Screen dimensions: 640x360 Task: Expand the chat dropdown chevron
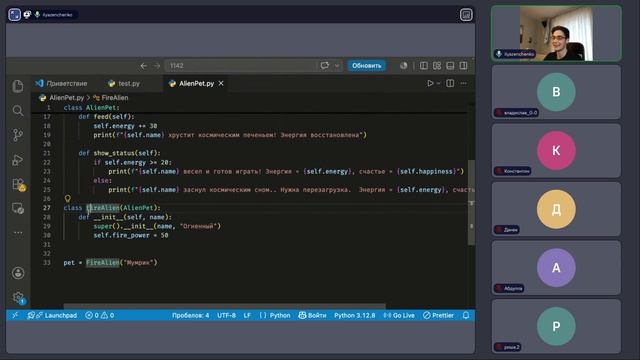coord(337,66)
